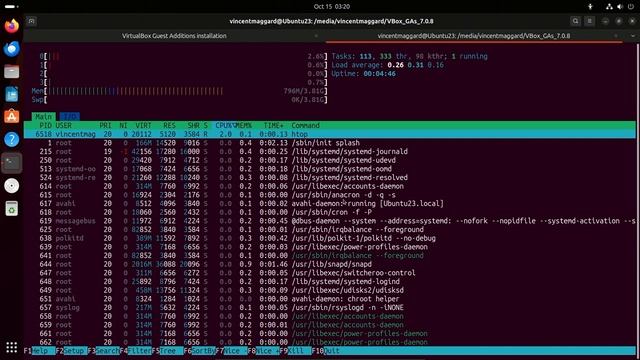Expand the terminal tab list dropdown arrow
The width and height of the screenshot is (640, 360).
pos(633,36)
